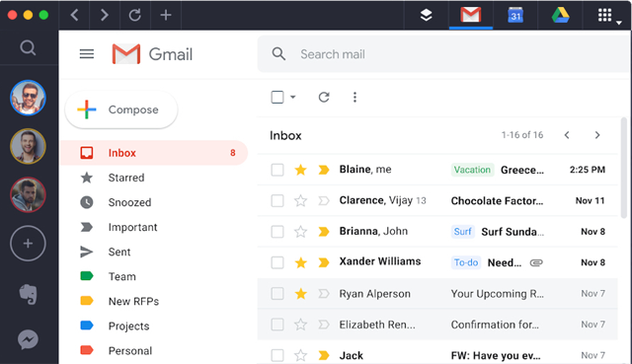Star the Jack email
632x364 pixels.
pyautogui.click(x=300, y=355)
